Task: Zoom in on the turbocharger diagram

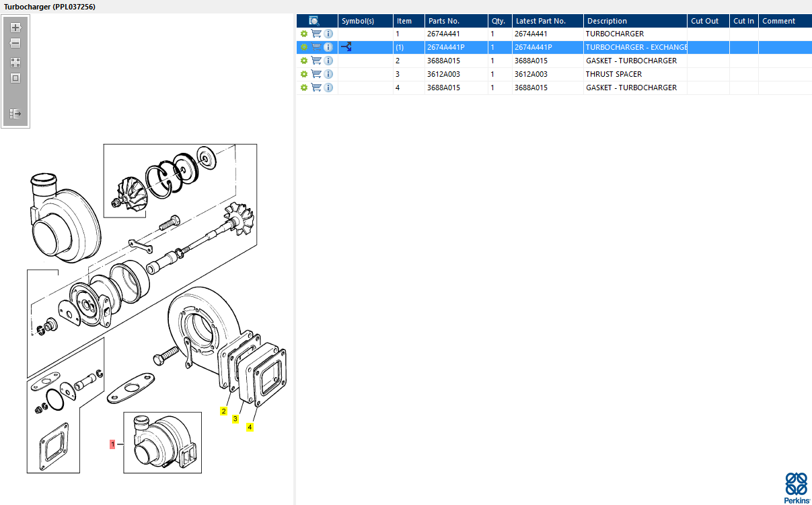Action: click(x=15, y=28)
